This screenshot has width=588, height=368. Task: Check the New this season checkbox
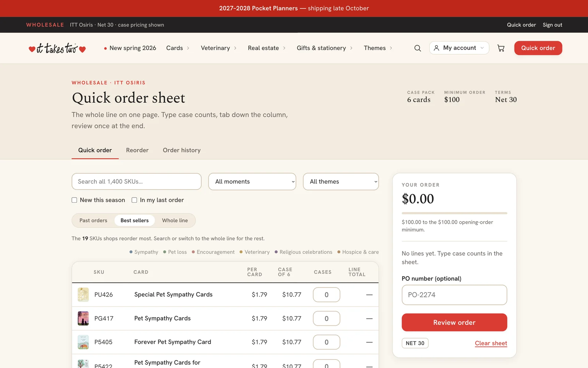click(74, 200)
